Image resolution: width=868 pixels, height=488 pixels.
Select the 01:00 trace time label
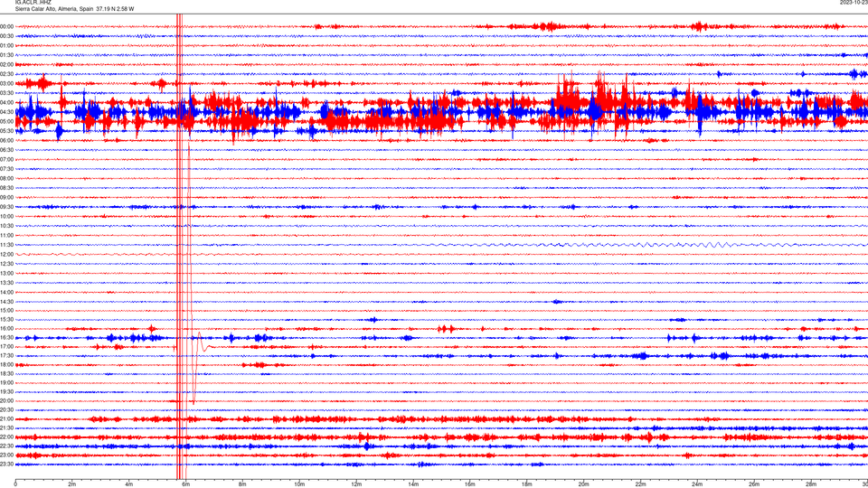(6, 45)
